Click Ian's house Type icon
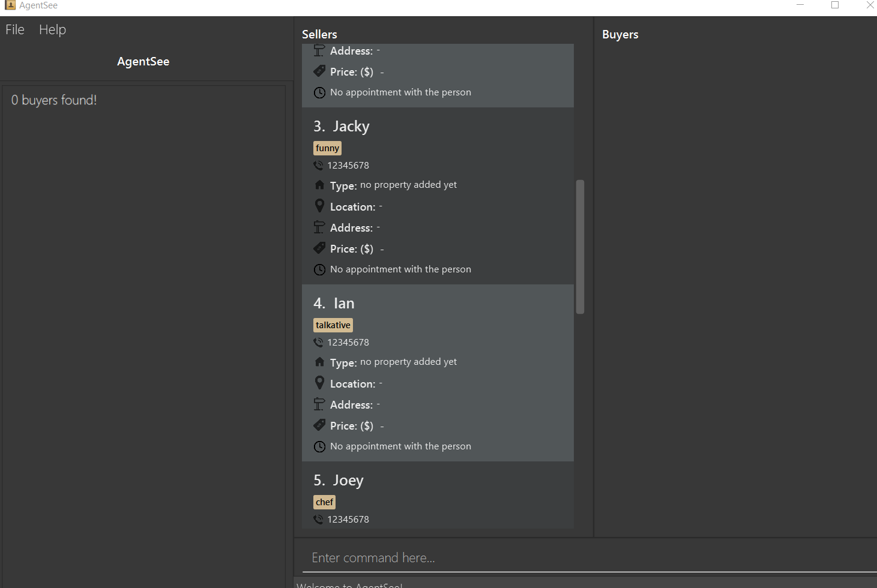The width and height of the screenshot is (877, 588). click(319, 362)
